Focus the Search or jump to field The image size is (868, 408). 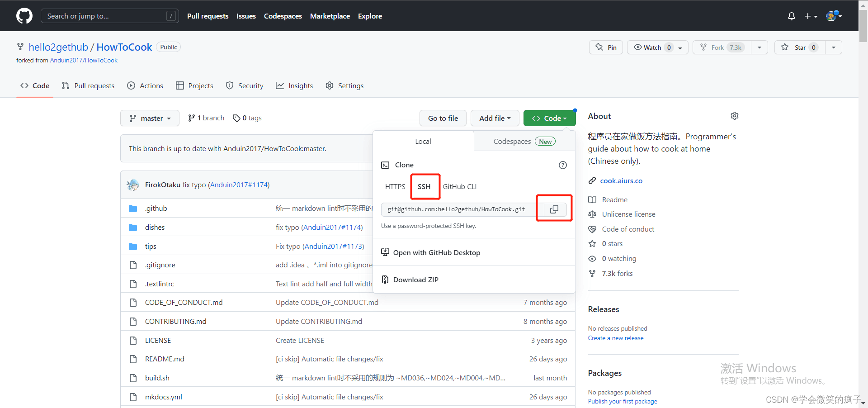(x=110, y=16)
